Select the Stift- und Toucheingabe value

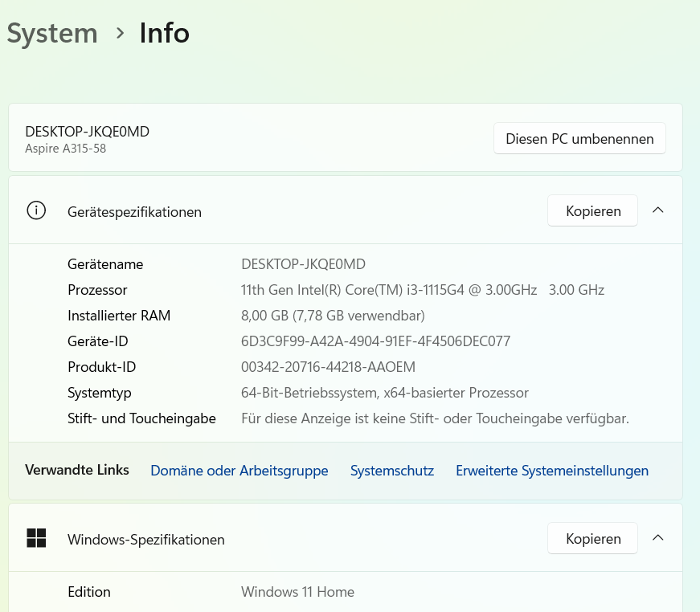click(x=435, y=418)
